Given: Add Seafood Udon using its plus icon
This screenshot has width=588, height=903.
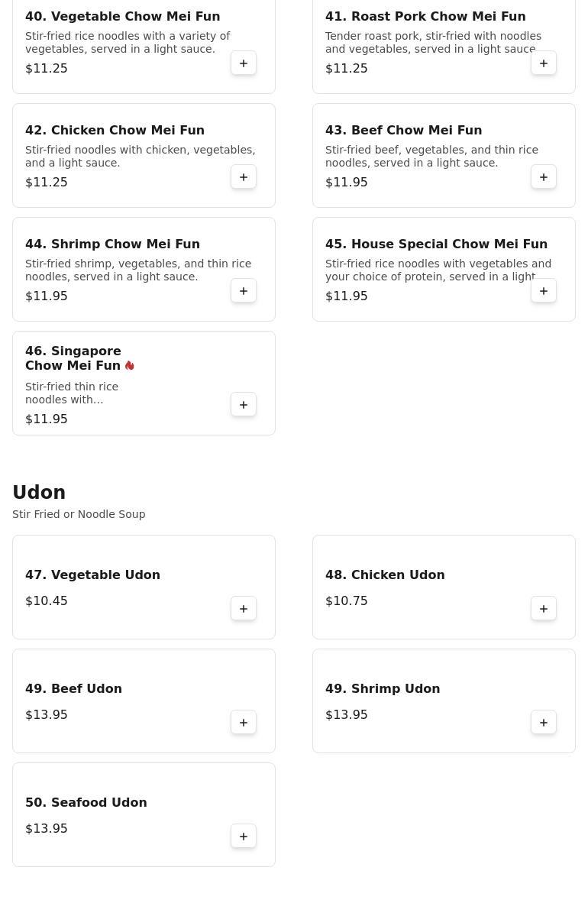Looking at the screenshot, I should [244, 837].
